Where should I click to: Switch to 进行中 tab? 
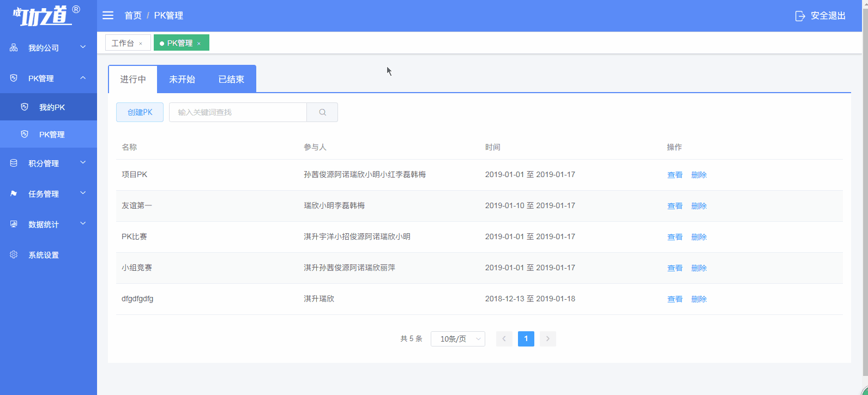pos(133,80)
